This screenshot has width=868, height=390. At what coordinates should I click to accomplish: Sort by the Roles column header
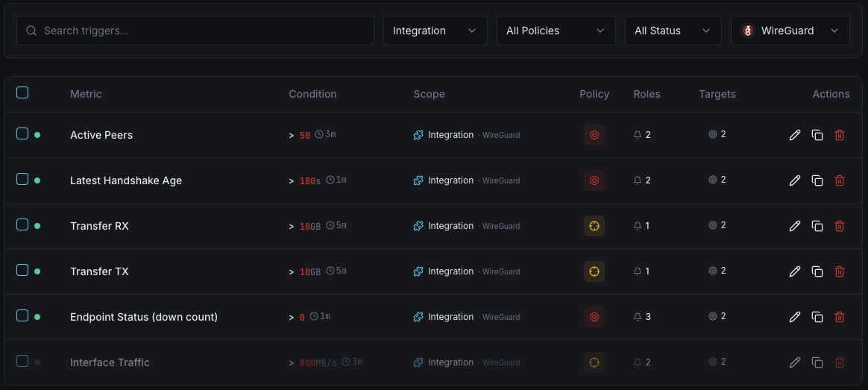coord(647,94)
